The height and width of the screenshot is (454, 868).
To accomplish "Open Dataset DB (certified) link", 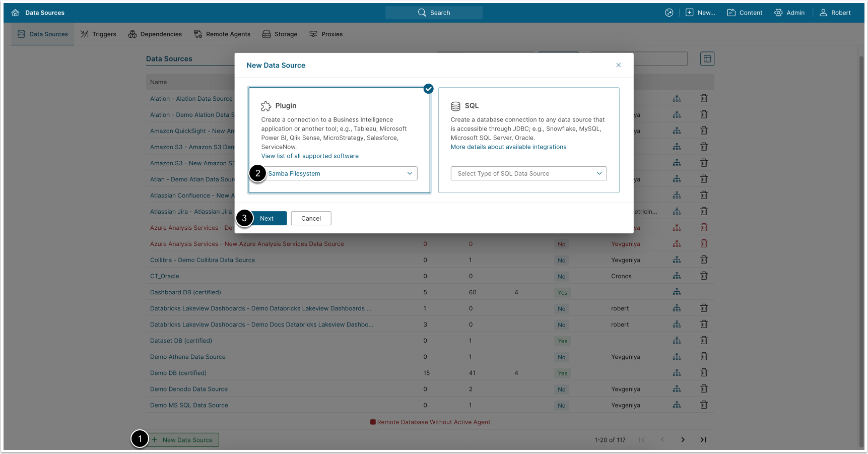I will click(181, 341).
